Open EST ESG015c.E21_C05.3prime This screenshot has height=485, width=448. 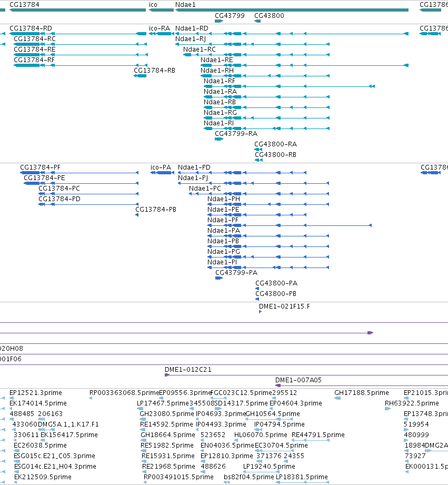point(54,456)
